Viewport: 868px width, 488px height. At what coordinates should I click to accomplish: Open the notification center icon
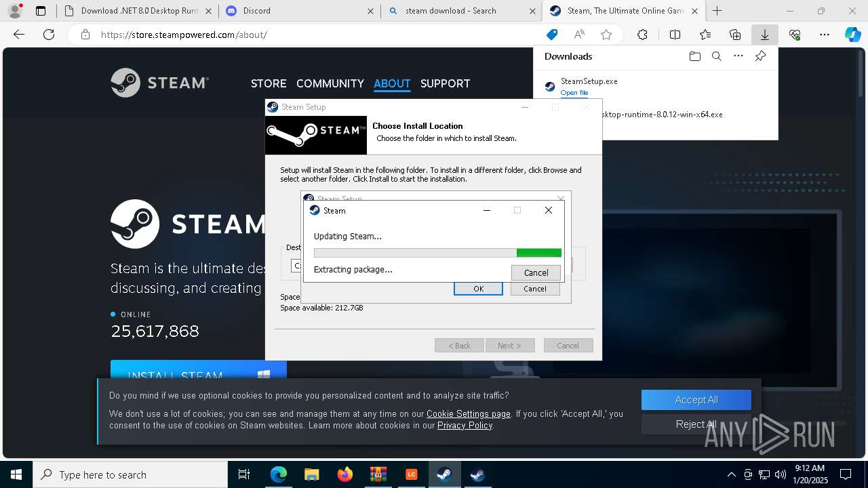[846, 474]
